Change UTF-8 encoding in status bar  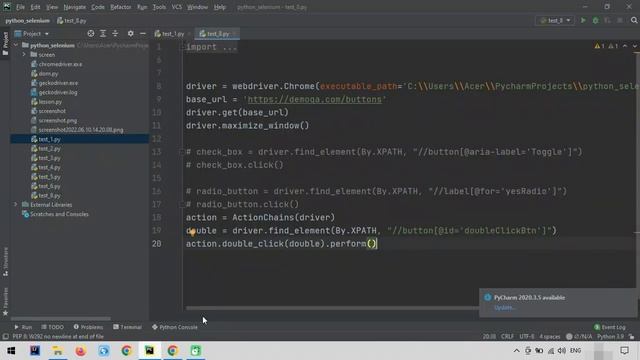(527, 337)
